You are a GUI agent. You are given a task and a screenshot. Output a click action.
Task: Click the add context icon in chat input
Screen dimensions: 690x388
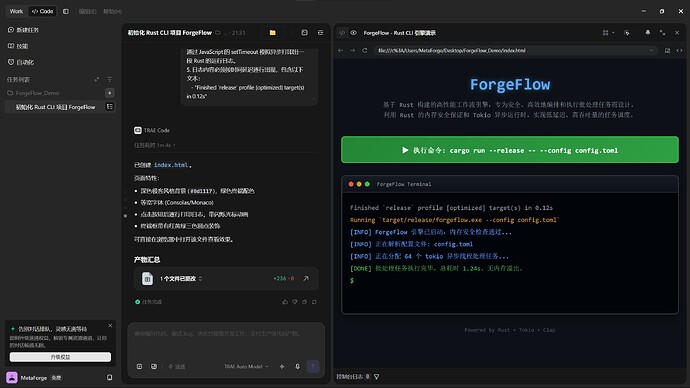139,366
